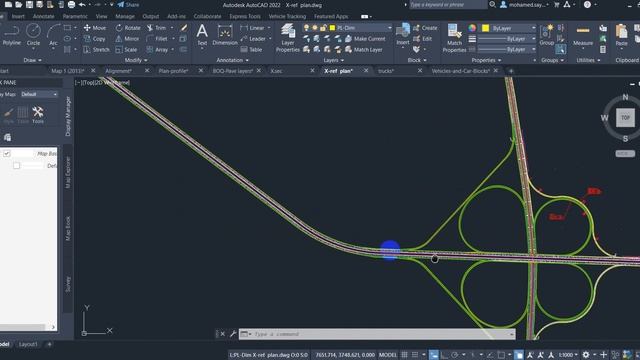
Task: Click the color wheel icon in Properties
Action: [472, 28]
